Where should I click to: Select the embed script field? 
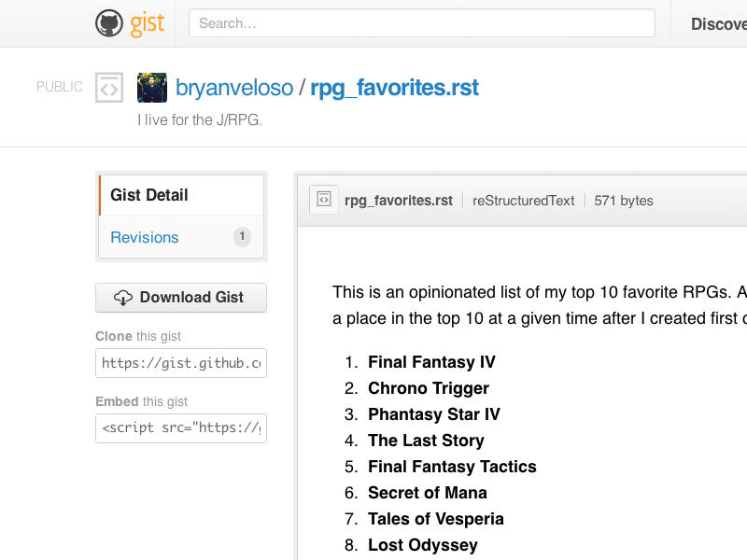pyautogui.click(x=181, y=428)
